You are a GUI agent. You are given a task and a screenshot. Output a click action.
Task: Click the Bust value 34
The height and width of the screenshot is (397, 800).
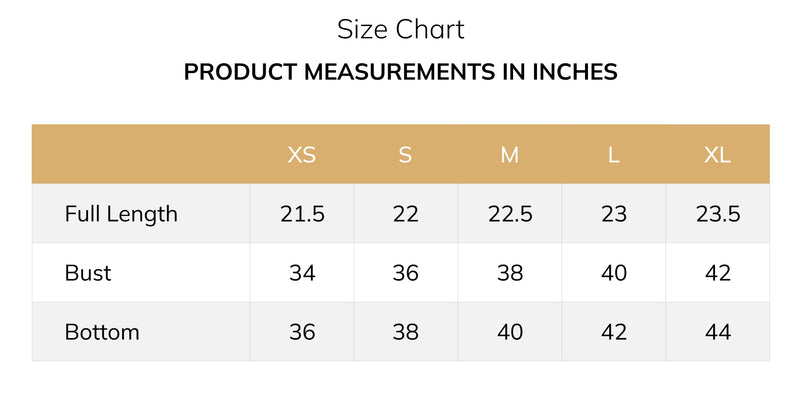pyautogui.click(x=302, y=273)
